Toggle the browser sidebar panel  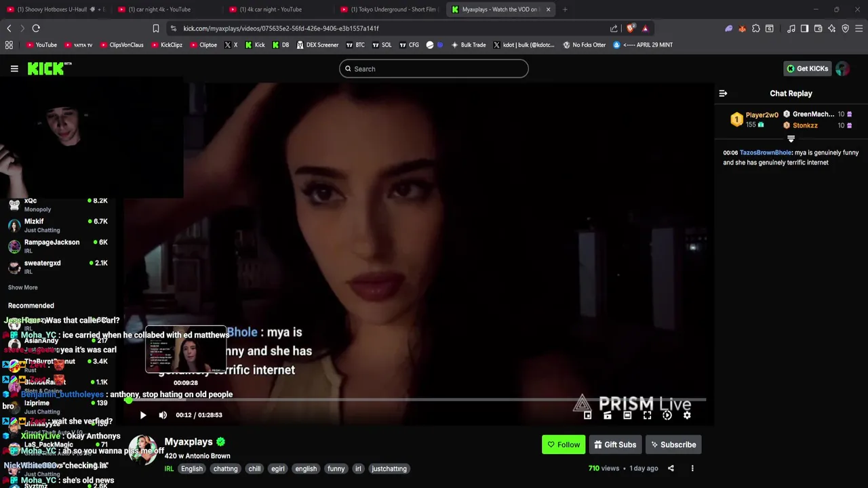pos(804,28)
